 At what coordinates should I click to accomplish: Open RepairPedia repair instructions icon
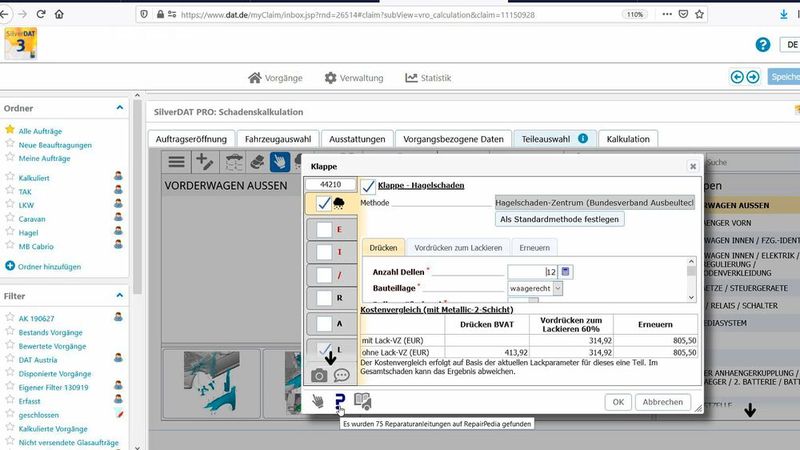(x=339, y=401)
